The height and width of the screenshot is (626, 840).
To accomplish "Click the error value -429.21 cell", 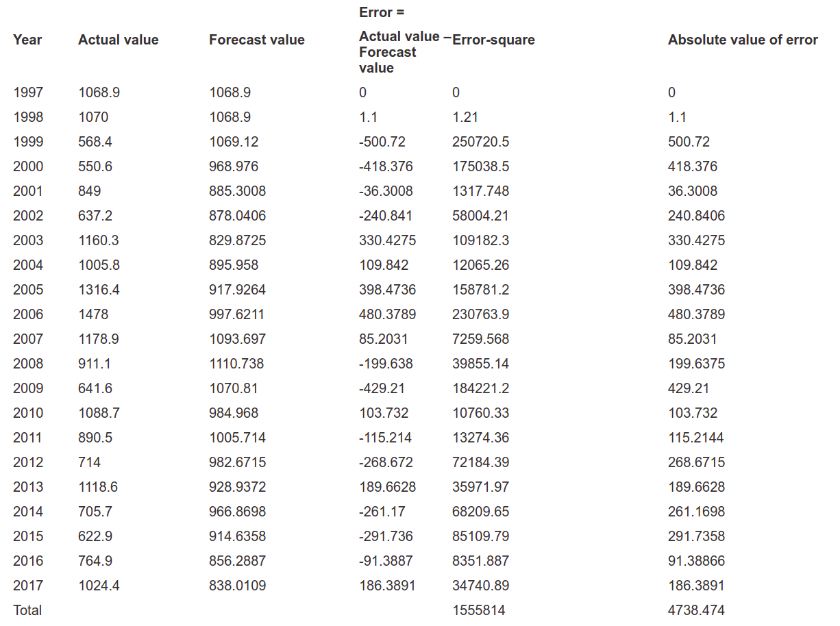I will tap(382, 388).
